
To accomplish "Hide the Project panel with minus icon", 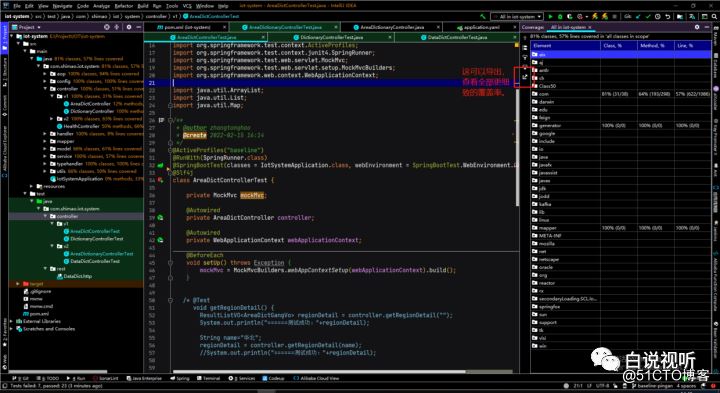I will (x=138, y=27).
